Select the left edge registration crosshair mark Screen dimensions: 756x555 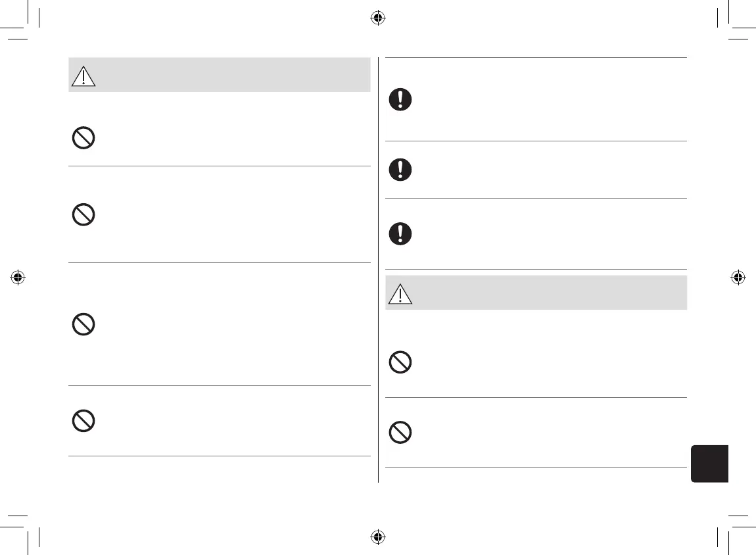pyautogui.click(x=18, y=277)
